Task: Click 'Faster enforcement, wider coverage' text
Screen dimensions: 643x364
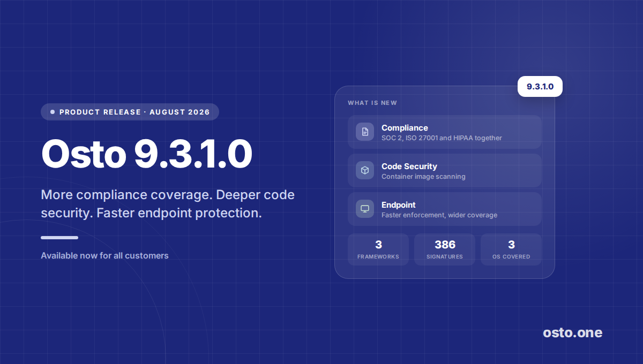Action: click(x=439, y=215)
